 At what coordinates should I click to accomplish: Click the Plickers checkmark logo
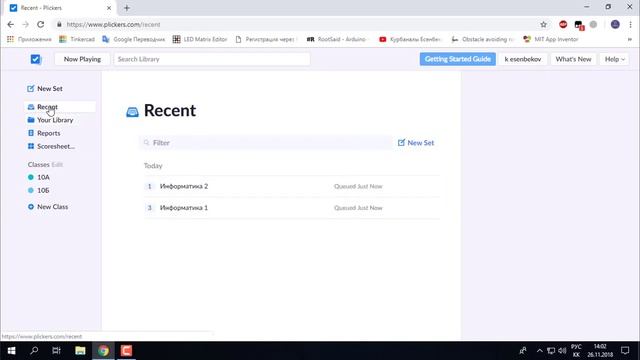[36, 59]
